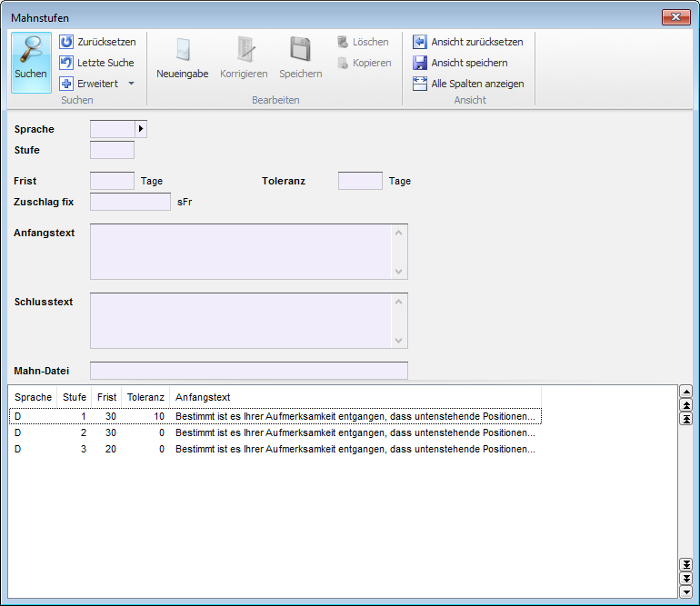This screenshot has width=700, height=606.
Task: Click into the Frist days field
Action: [x=112, y=181]
